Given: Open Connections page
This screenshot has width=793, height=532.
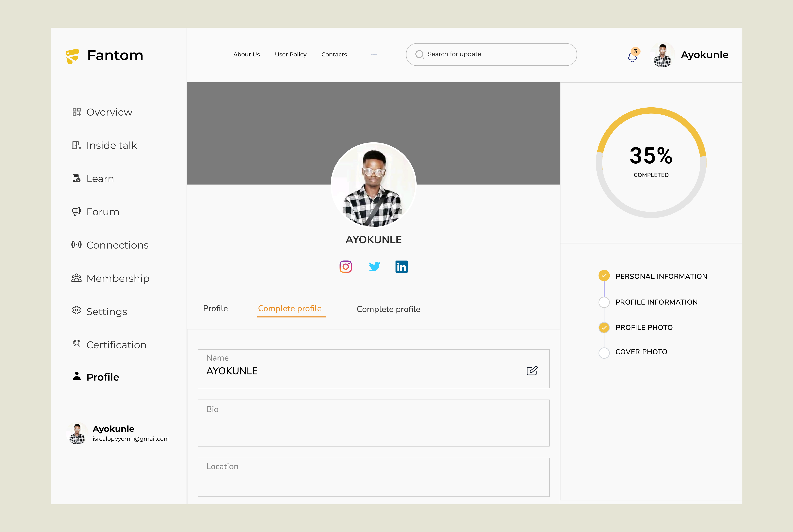Looking at the screenshot, I should click(x=110, y=245).
